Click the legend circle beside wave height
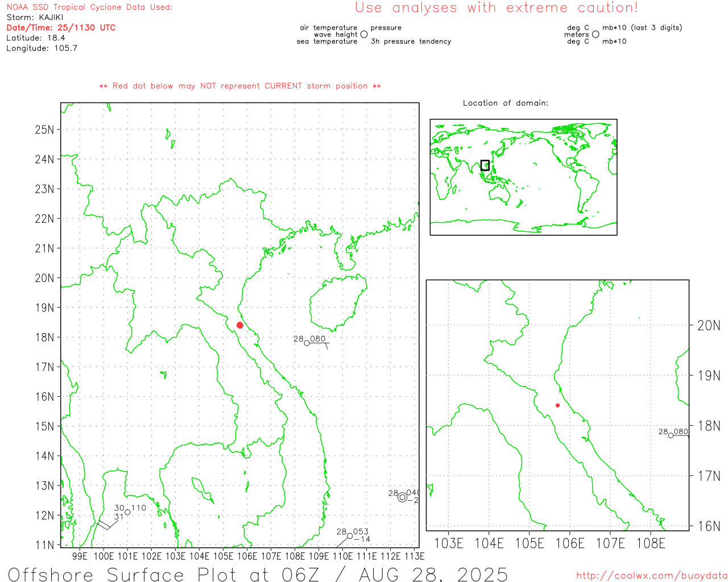Screen dimensions: 728x582 [364, 34]
